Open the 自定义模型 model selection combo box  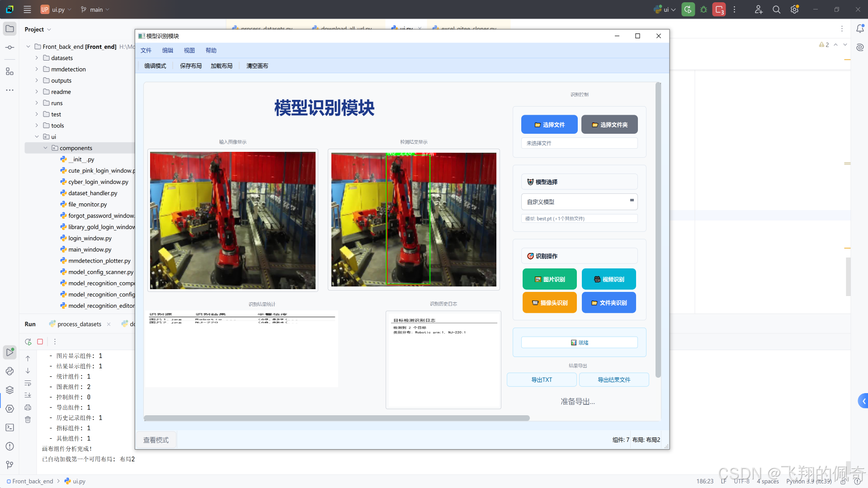click(x=579, y=202)
